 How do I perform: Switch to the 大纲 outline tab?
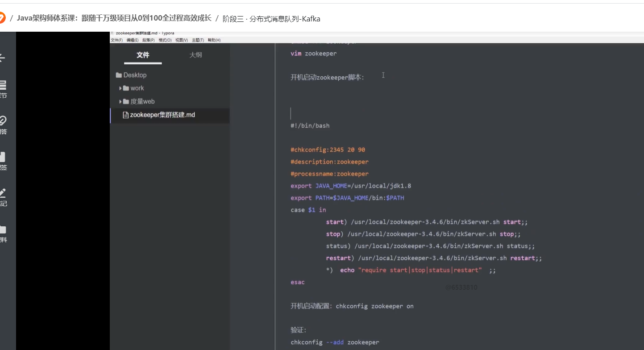pos(195,55)
